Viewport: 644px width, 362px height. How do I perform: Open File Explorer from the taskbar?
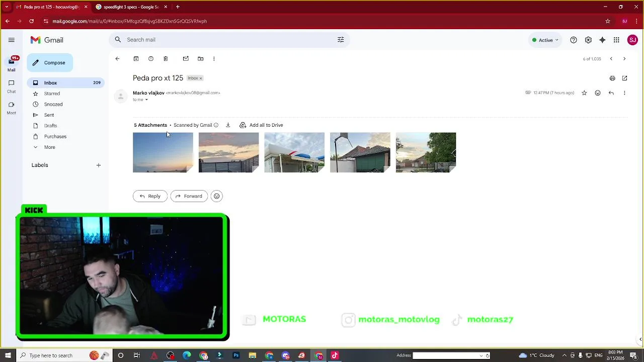click(253, 355)
